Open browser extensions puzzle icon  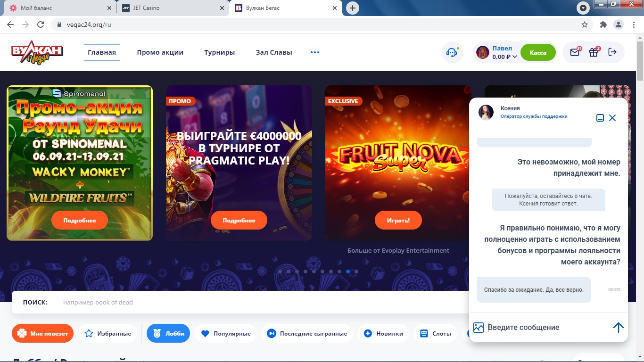(603, 25)
